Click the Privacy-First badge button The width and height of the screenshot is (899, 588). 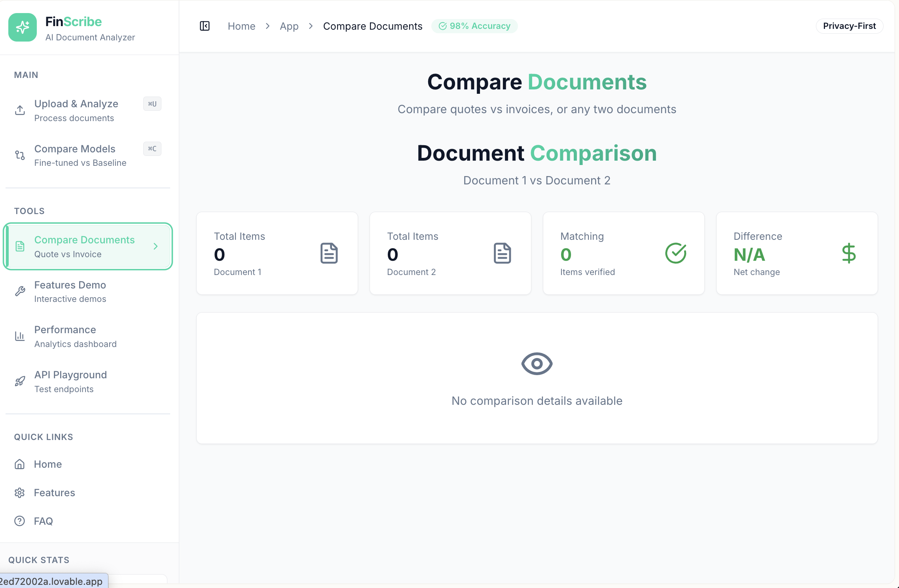(x=849, y=26)
